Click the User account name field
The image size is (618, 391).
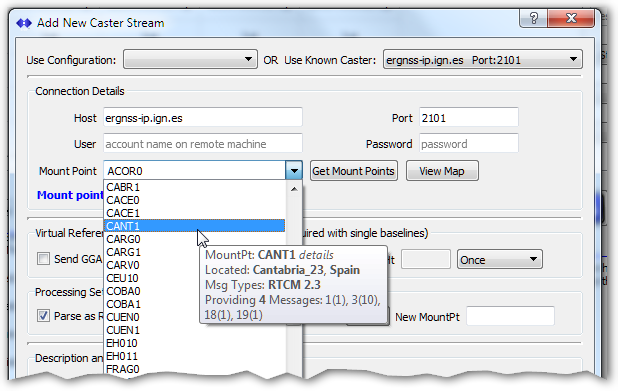coord(203,143)
